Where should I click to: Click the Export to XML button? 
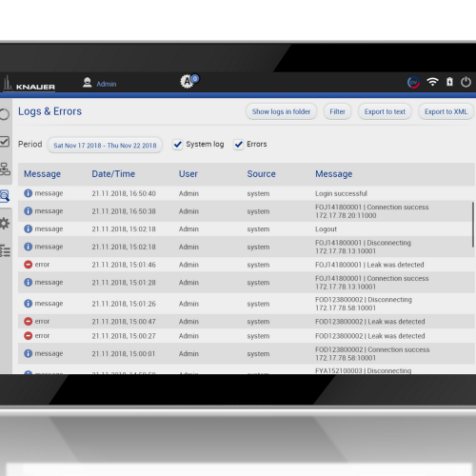[x=446, y=111]
